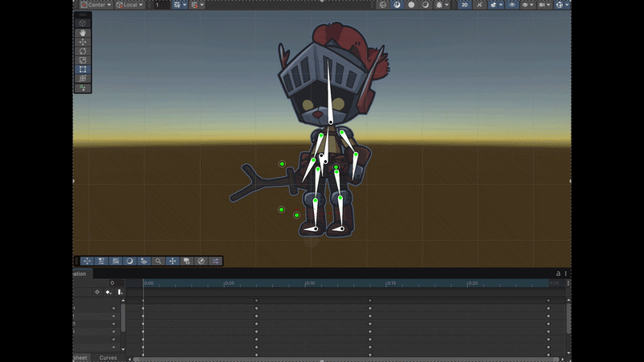Image resolution: width=644 pixels, height=362 pixels.
Task: Open the animation panel kebab menu
Action: tap(566, 274)
